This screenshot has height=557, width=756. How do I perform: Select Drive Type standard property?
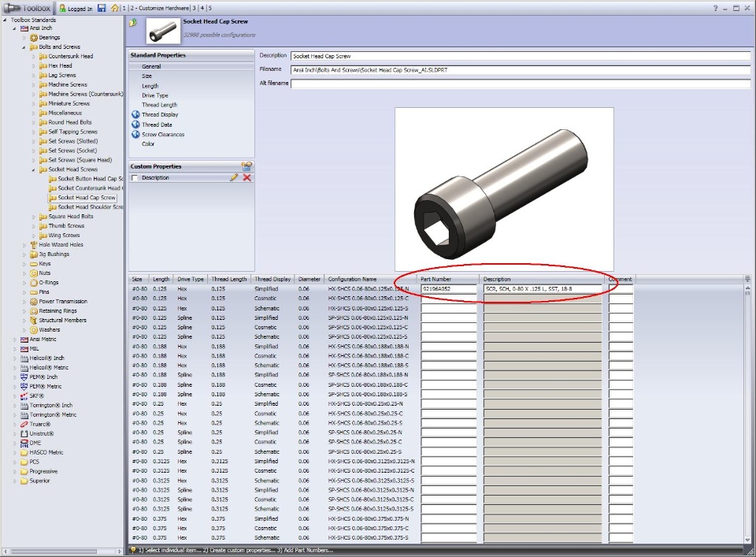coord(155,95)
